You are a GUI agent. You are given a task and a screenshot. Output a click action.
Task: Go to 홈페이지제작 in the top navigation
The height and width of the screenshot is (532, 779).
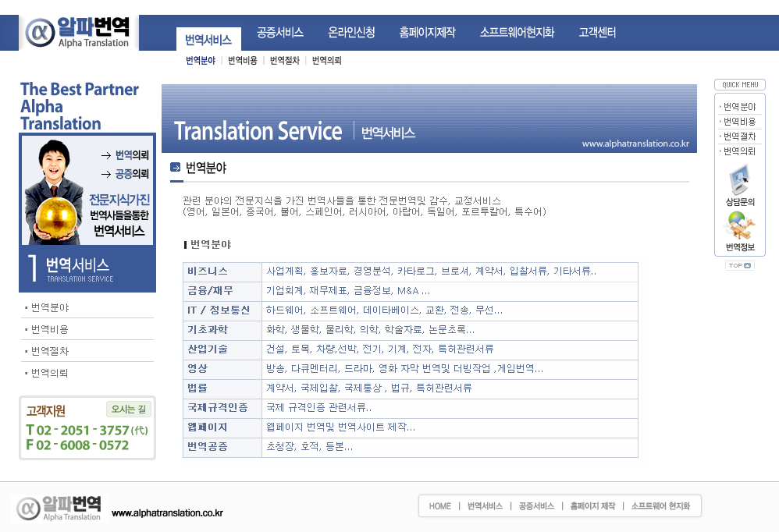click(427, 33)
